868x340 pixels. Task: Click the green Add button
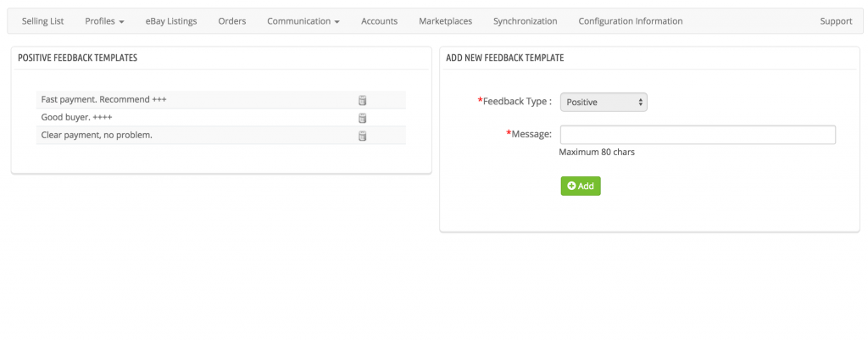pyautogui.click(x=581, y=186)
